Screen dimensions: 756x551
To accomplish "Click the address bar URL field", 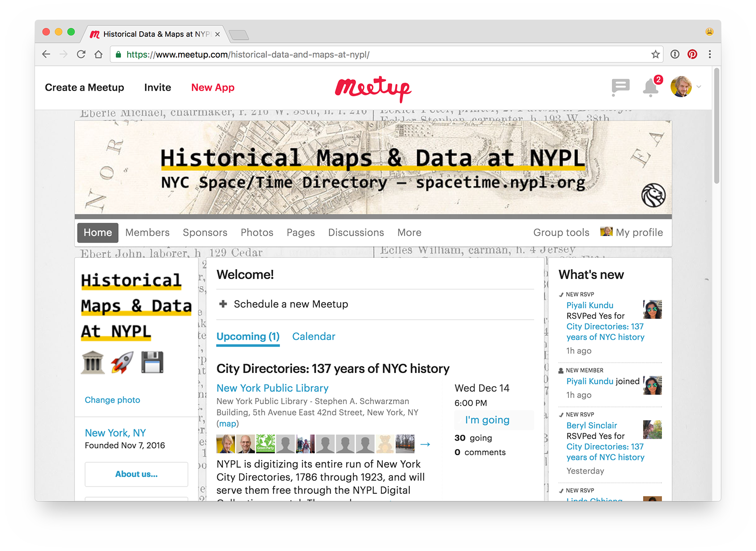I will (387, 54).
